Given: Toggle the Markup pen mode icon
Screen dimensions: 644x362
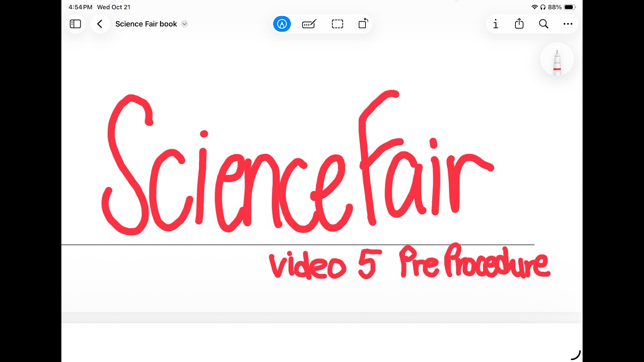Looking at the screenshot, I should pos(282,24).
